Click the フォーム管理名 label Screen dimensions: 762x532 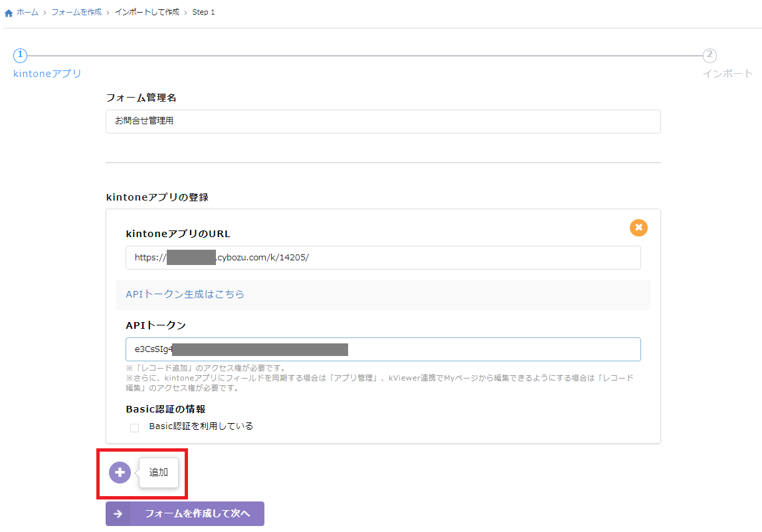click(141, 98)
